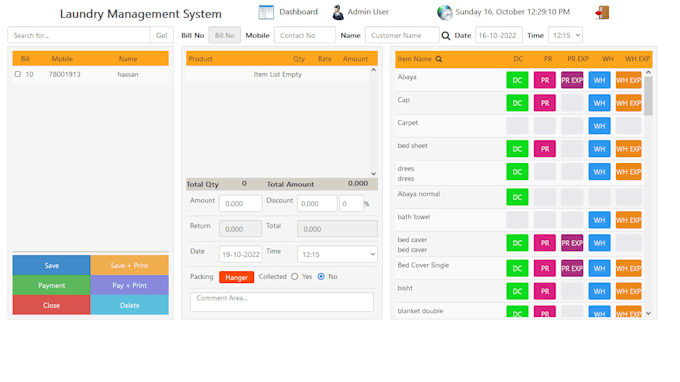Open the top Time dropdown
680x382 pixels.
pos(565,36)
